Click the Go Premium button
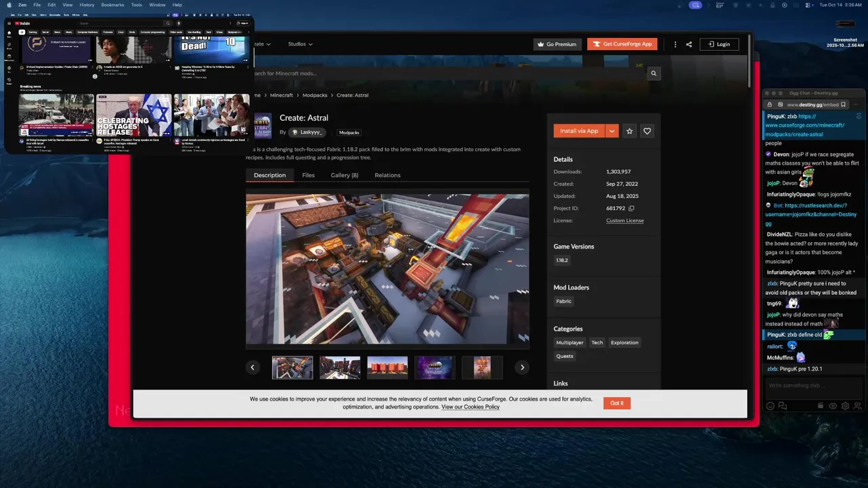Viewport: 868px width, 488px height. pos(557,44)
